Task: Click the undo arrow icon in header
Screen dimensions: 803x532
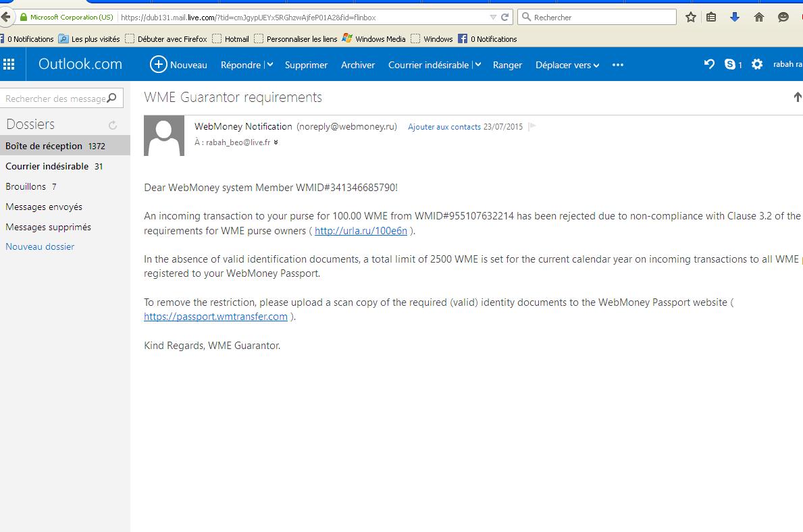Action: 709,64
